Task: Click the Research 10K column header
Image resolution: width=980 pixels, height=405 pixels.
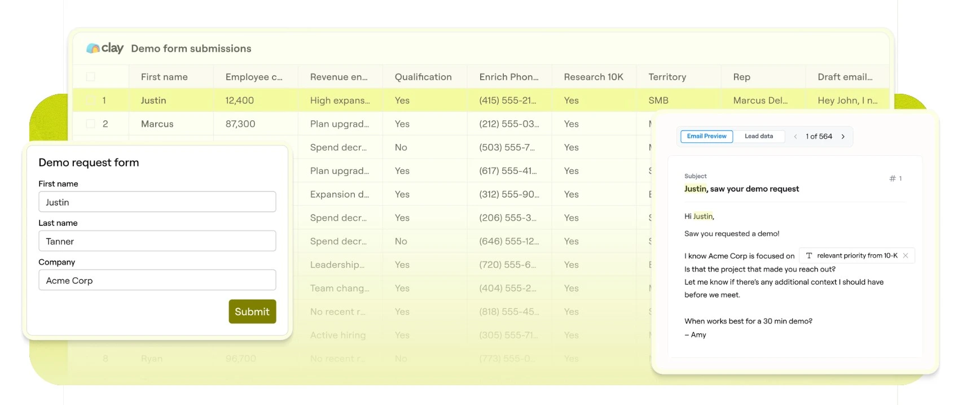Action: point(594,77)
